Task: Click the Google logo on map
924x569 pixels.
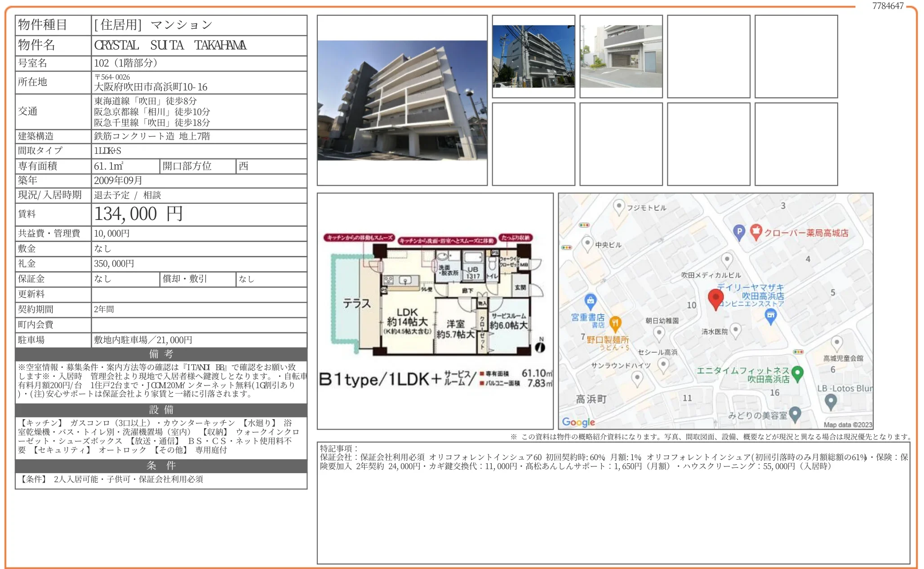Action: tap(578, 422)
